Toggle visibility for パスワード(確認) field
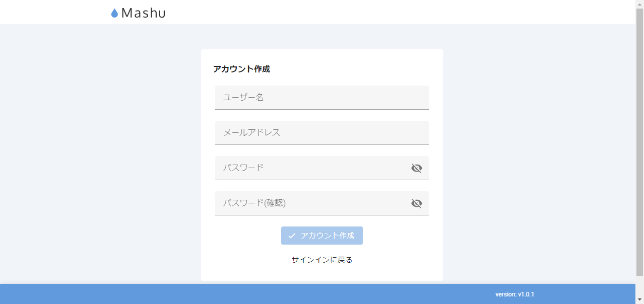 click(x=416, y=203)
